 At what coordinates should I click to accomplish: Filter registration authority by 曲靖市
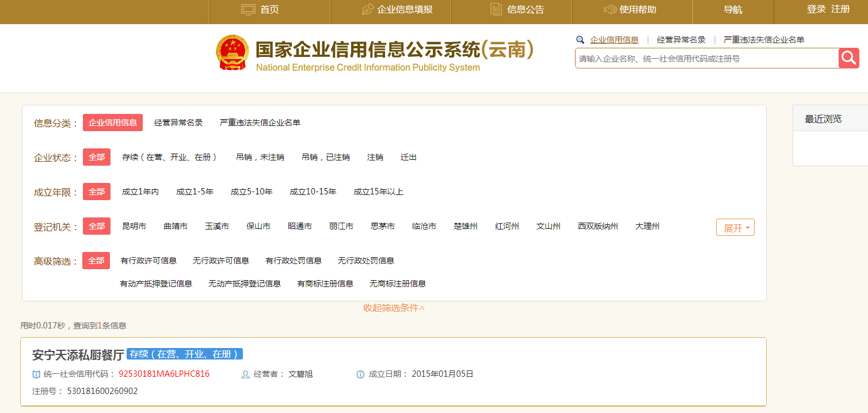tap(176, 226)
